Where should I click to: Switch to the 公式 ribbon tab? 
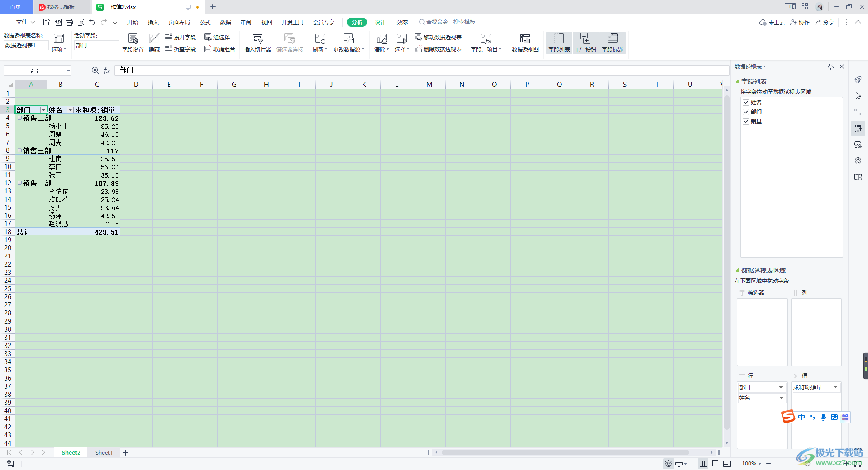coord(205,22)
